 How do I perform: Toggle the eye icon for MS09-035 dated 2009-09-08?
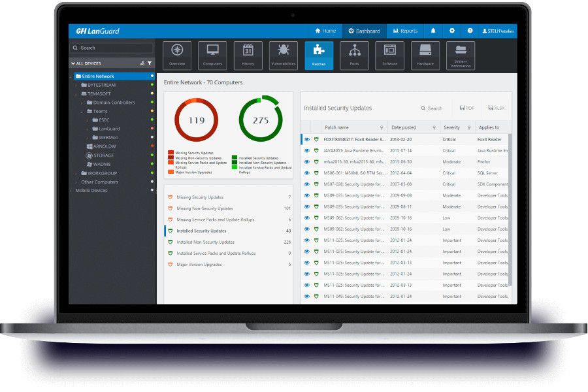pyautogui.click(x=307, y=195)
